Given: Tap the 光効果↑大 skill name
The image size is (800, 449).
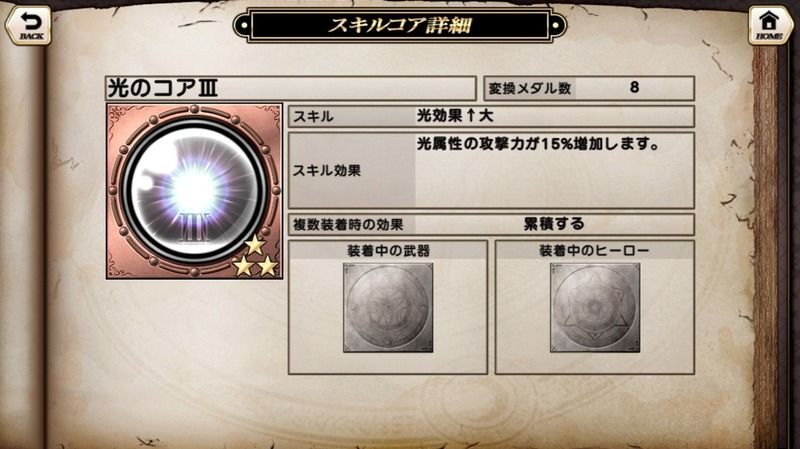Looking at the screenshot, I should (x=455, y=116).
